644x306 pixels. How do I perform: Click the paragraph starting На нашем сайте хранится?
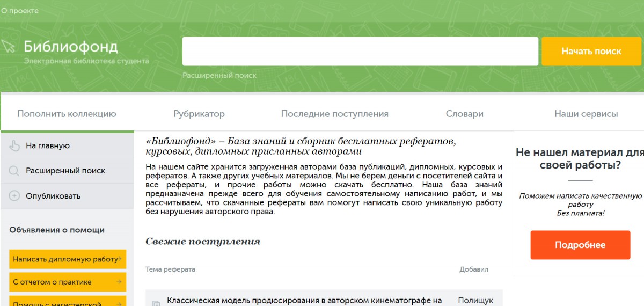click(324, 189)
